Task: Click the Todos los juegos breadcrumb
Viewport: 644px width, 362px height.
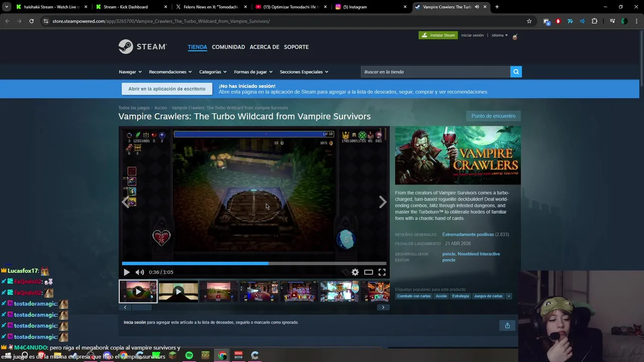Action: click(134, 108)
